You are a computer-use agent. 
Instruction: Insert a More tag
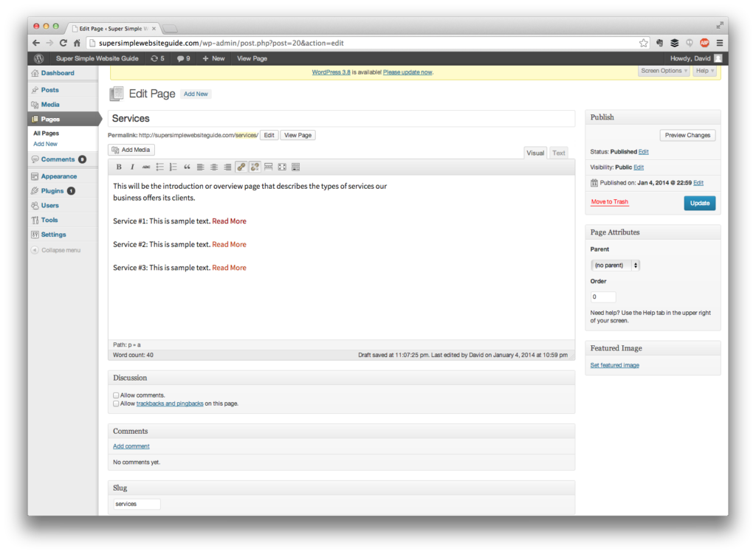tap(269, 167)
